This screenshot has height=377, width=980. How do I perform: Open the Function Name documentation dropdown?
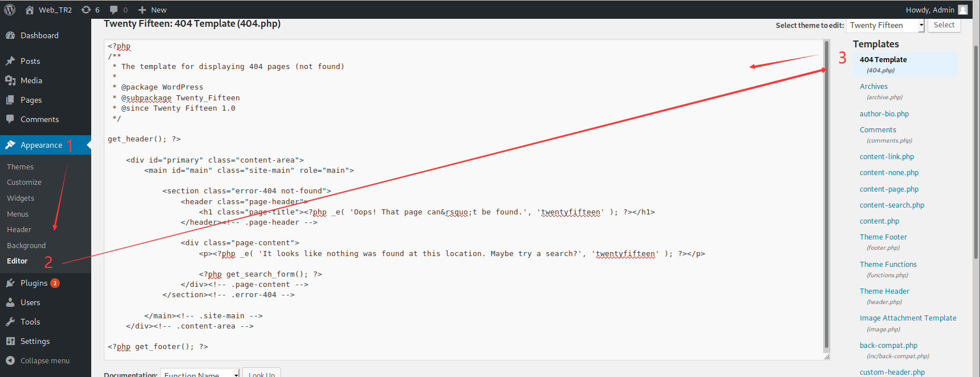(200, 374)
